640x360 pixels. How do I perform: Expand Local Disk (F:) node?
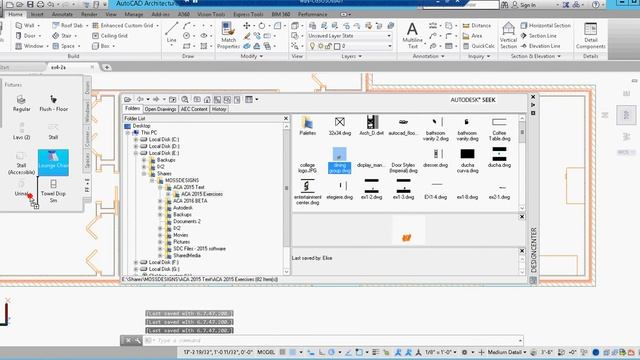(x=136, y=262)
